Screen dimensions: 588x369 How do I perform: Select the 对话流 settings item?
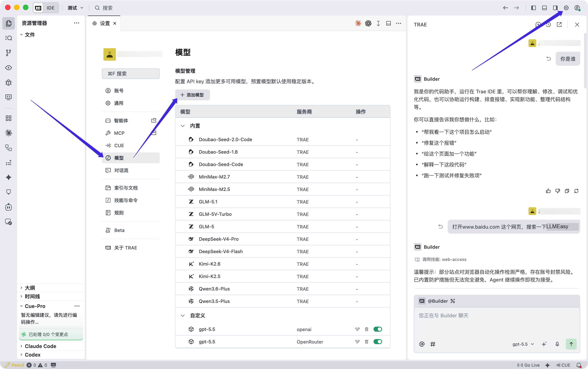coord(131,170)
